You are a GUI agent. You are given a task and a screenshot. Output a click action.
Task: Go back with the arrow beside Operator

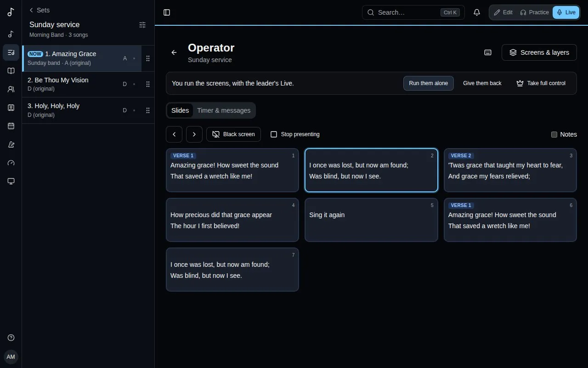click(x=174, y=52)
